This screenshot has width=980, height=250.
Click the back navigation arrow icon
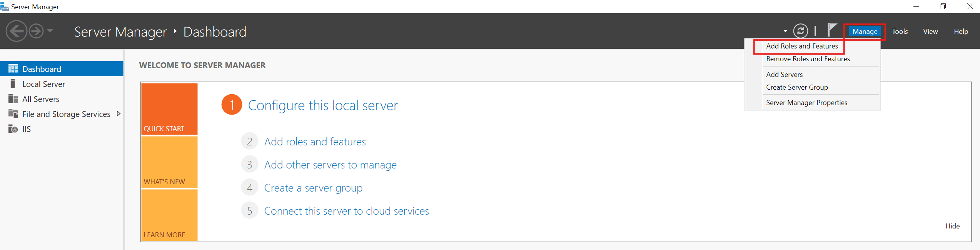click(x=16, y=31)
